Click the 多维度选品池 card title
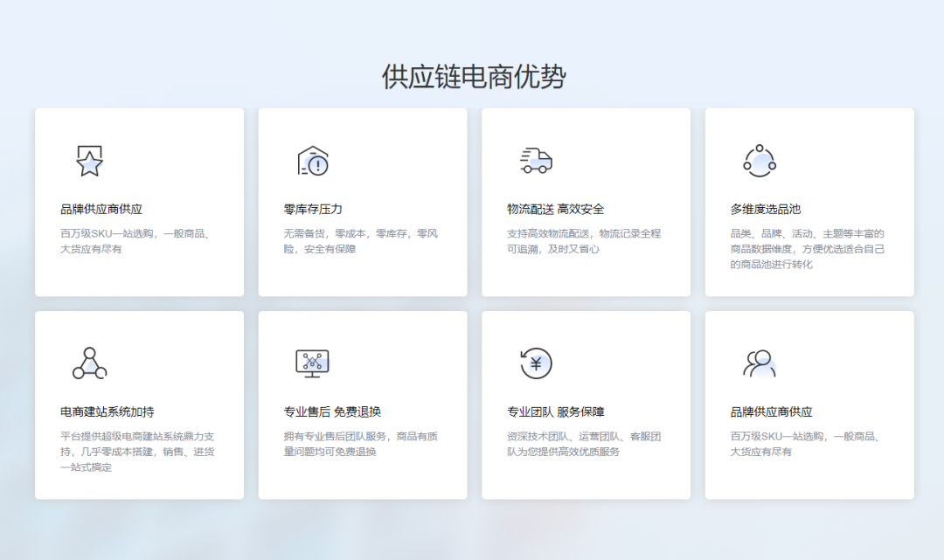 [765, 210]
